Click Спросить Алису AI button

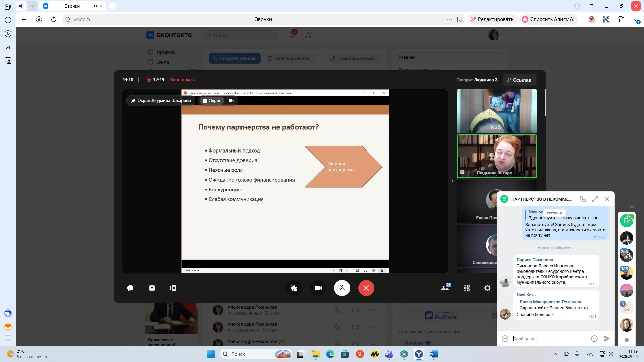[x=548, y=19]
